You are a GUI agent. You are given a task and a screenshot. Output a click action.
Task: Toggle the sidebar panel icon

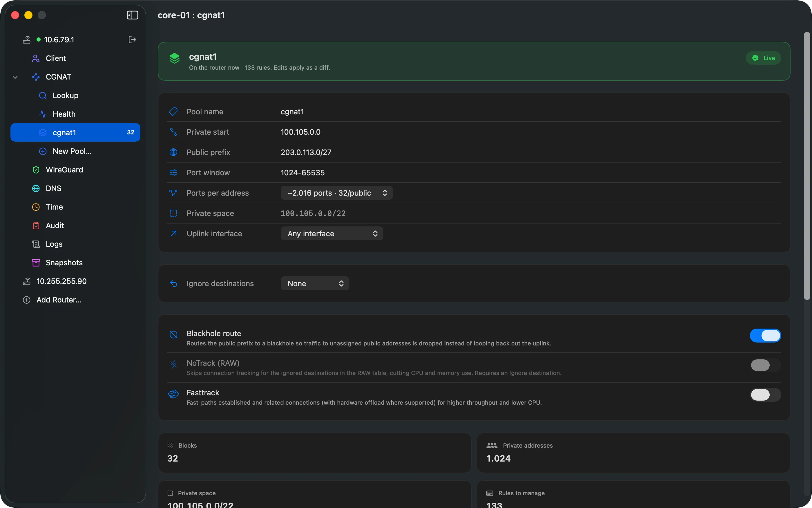click(x=133, y=15)
